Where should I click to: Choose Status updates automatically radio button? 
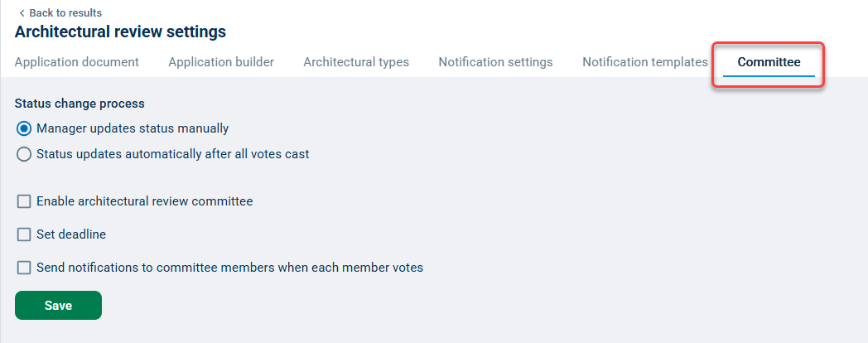pos(24,154)
